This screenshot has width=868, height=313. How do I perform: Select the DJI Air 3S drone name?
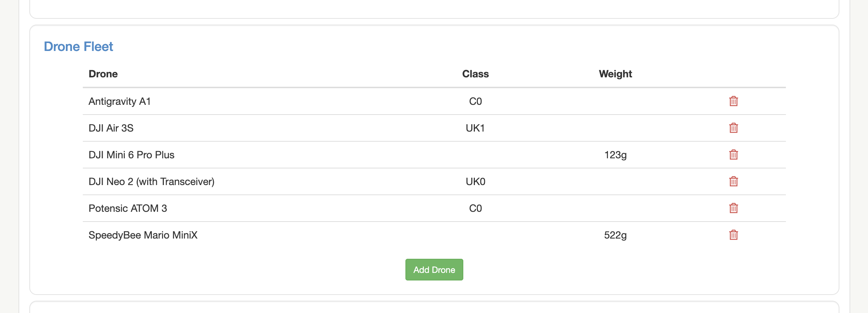pyautogui.click(x=111, y=128)
